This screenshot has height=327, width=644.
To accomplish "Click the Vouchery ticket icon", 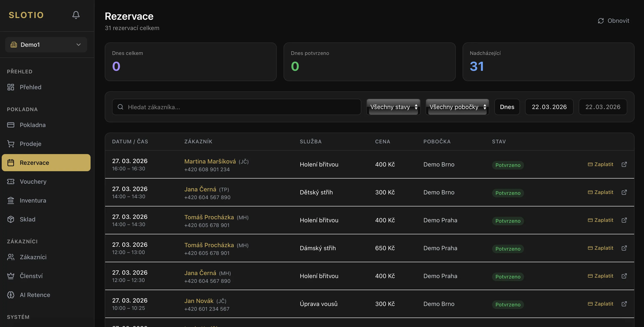I will pyautogui.click(x=11, y=182).
